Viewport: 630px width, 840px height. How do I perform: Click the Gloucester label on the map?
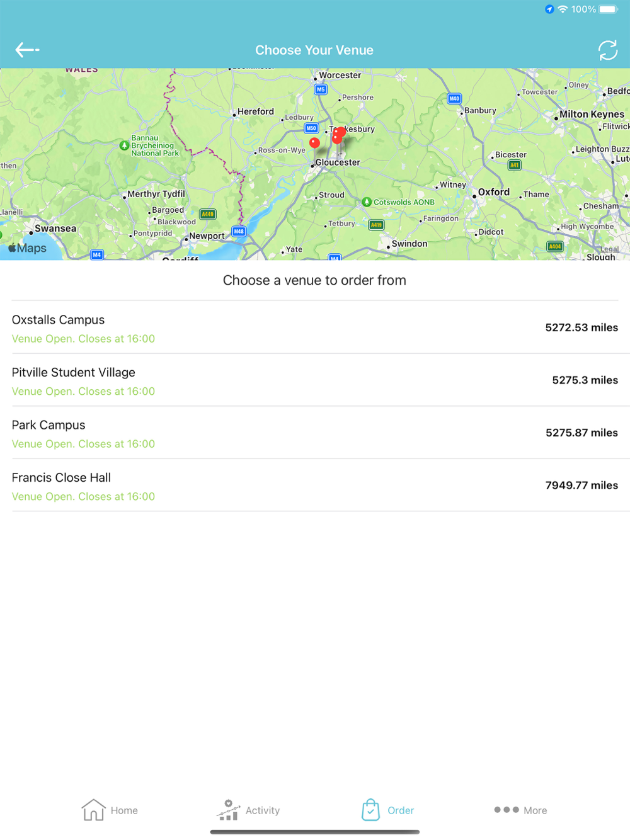[338, 162]
